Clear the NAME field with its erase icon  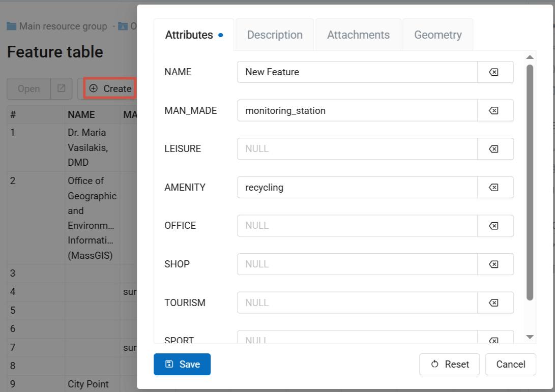pos(494,72)
